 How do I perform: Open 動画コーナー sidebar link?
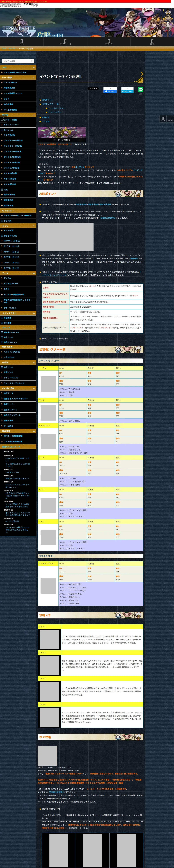[9, 404]
